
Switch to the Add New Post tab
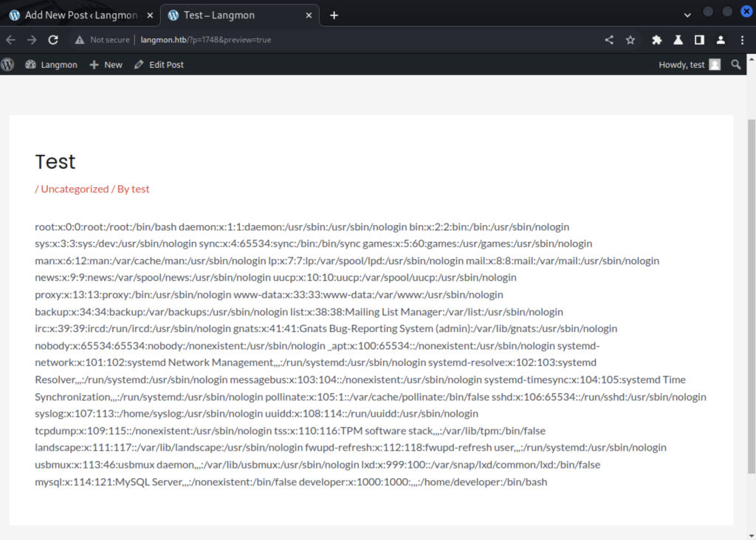click(x=80, y=15)
